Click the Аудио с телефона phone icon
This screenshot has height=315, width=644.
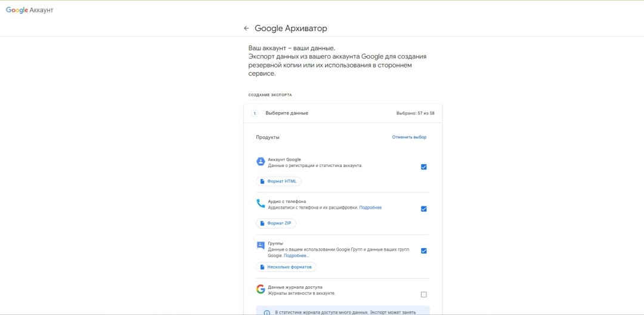(261, 203)
